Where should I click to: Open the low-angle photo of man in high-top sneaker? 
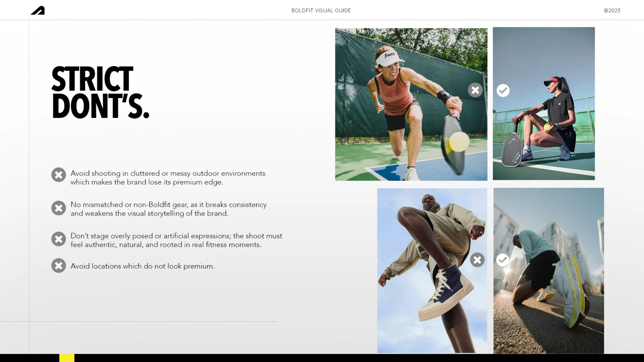[x=432, y=270]
